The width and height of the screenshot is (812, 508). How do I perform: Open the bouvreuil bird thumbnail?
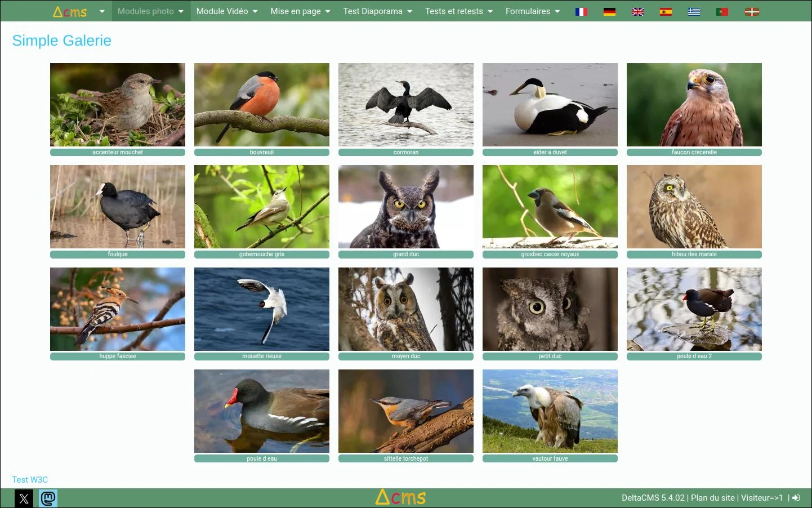262,105
